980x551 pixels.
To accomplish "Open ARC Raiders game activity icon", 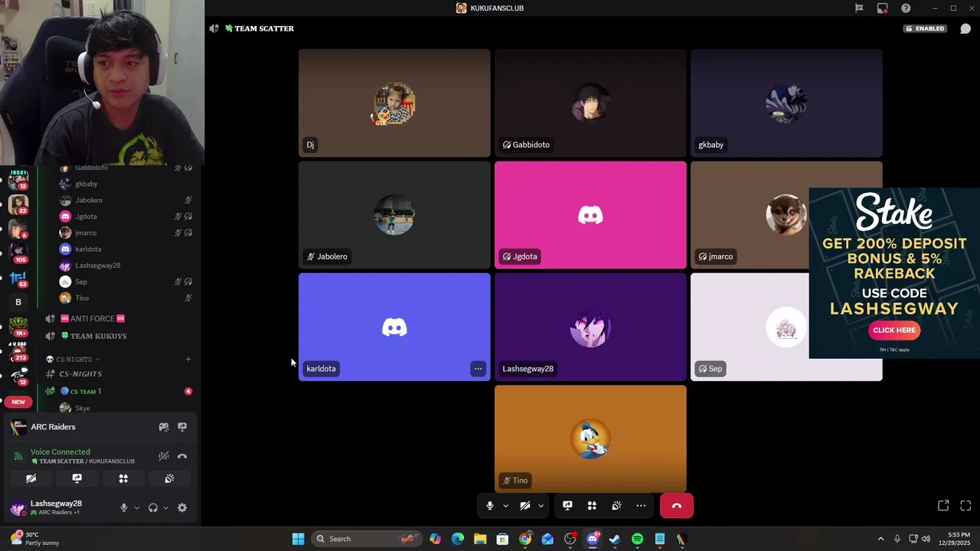I will click(163, 427).
